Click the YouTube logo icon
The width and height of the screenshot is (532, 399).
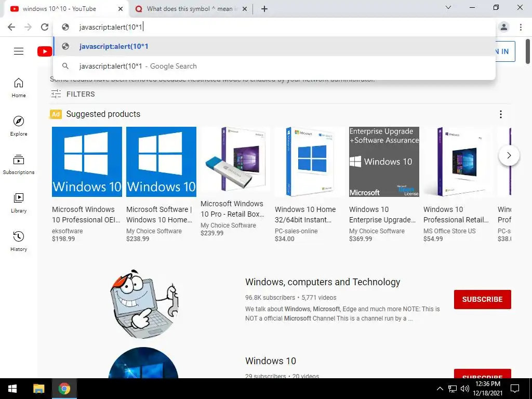point(45,51)
